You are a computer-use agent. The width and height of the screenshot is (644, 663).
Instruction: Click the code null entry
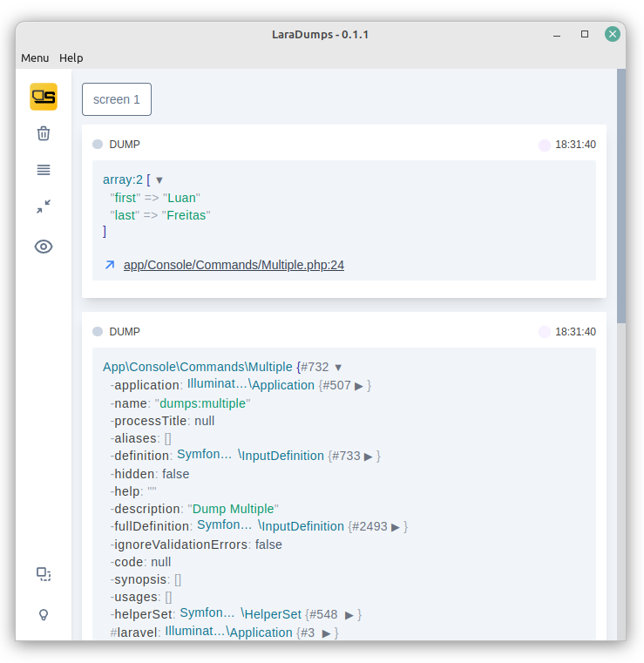tap(141, 562)
